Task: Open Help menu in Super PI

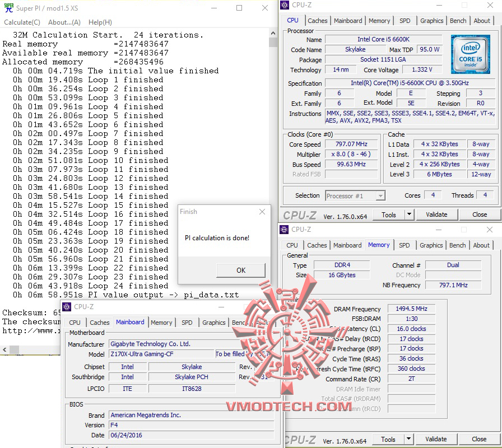Action: (x=100, y=22)
